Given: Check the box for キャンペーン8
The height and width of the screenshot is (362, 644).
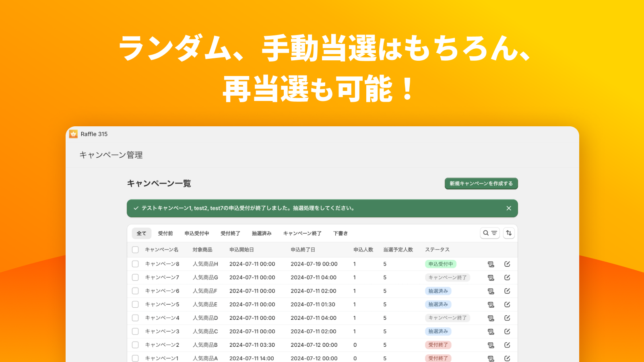Looking at the screenshot, I should tap(135, 264).
